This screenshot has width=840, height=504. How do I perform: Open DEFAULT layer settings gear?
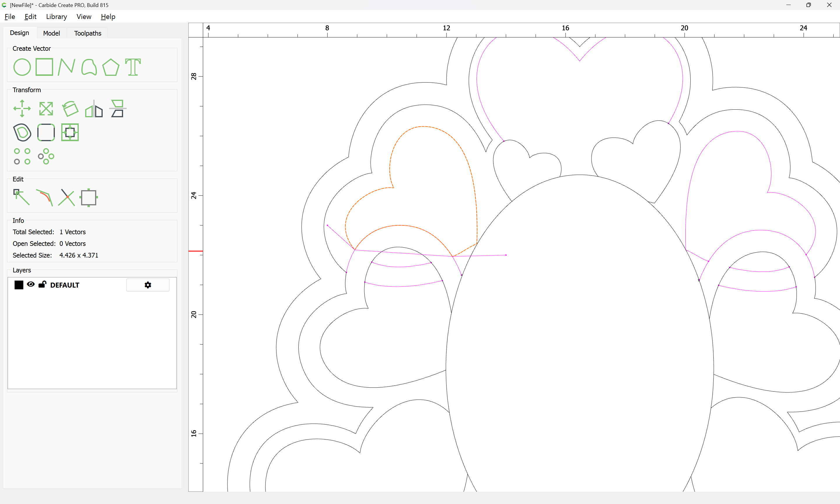click(148, 285)
